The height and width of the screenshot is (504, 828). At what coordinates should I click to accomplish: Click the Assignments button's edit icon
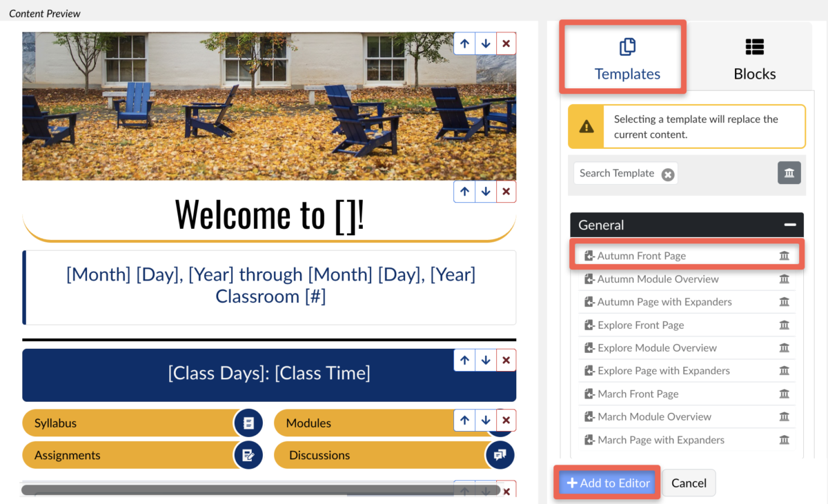pos(248,455)
